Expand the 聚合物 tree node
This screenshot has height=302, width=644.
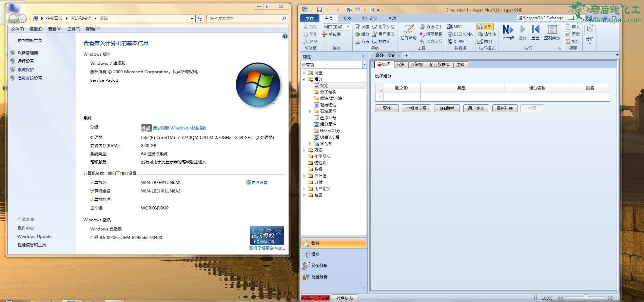310,144
